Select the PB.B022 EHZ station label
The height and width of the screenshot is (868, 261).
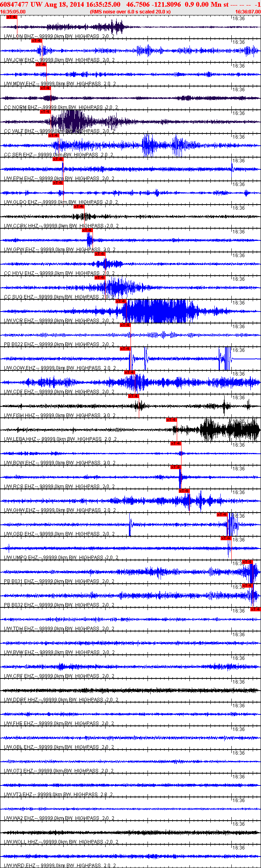click(x=19, y=344)
